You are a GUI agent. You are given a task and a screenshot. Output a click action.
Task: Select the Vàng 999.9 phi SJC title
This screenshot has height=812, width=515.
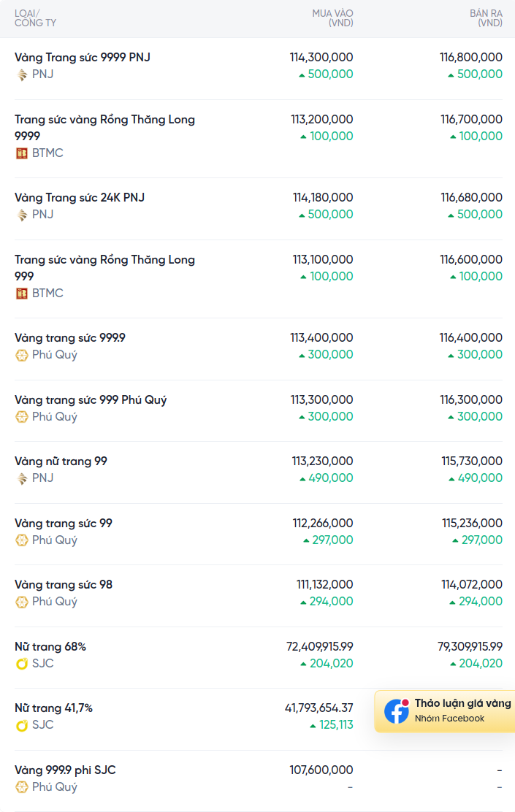(65, 770)
